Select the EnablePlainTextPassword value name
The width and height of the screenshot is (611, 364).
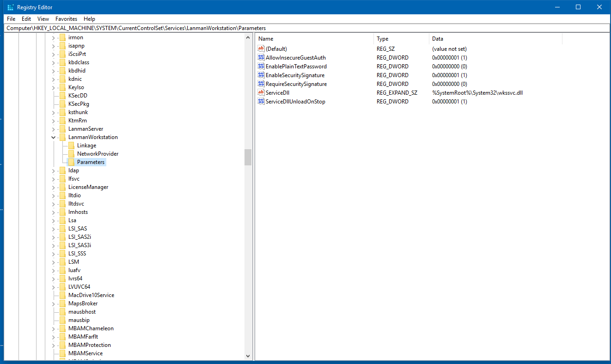296,67
